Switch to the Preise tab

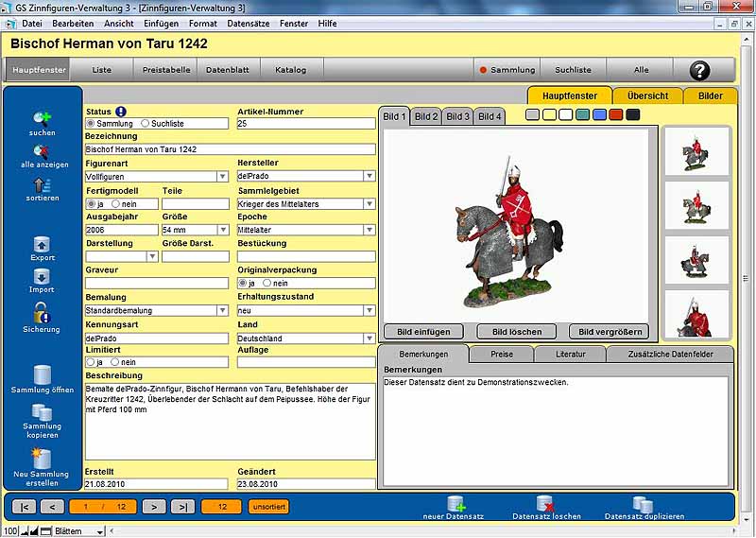click(502, 355)
